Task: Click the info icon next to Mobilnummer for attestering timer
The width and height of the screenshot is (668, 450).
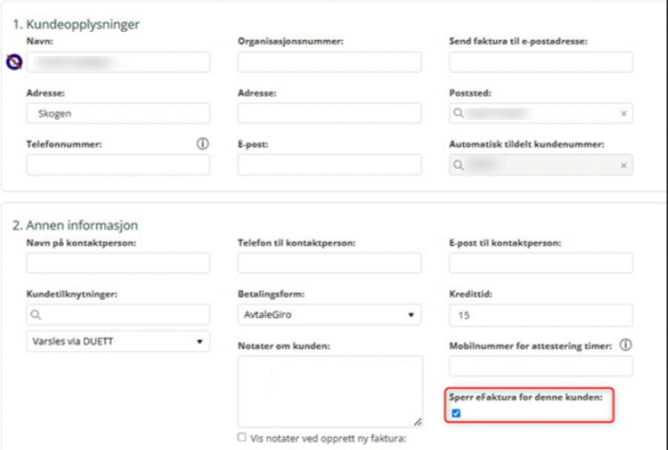Action: point(625,345)
